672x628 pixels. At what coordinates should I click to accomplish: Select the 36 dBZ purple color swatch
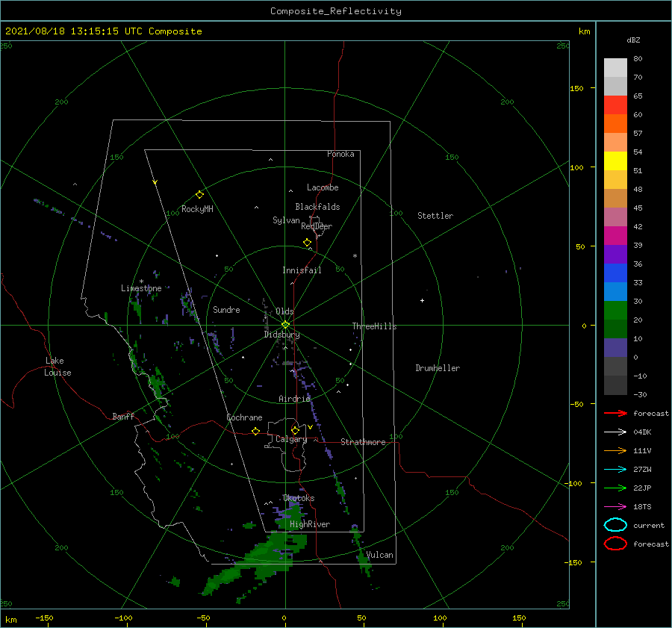615,255
